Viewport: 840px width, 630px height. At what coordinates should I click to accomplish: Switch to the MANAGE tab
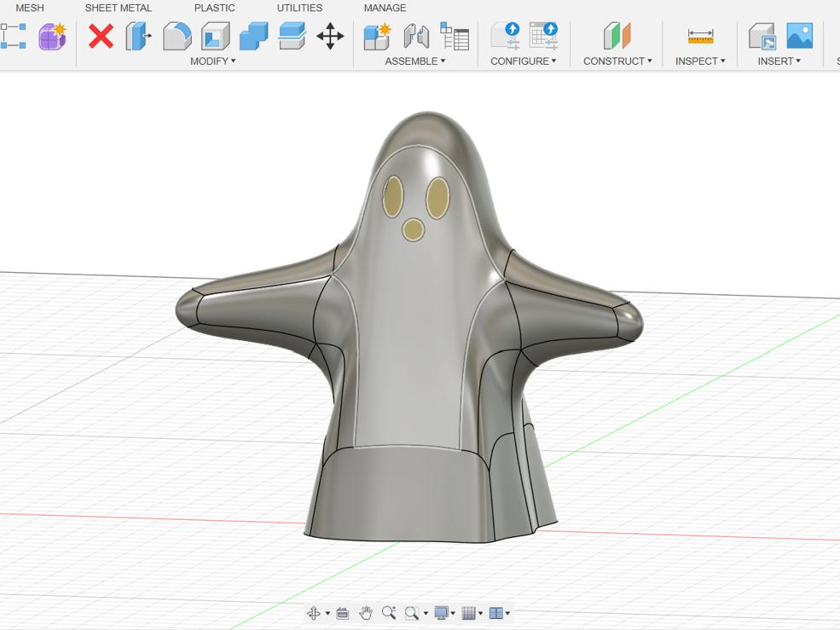[385, 8]
